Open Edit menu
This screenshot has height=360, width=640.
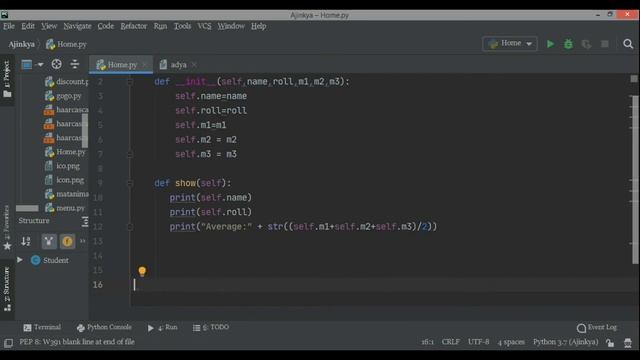coord(28,26)
